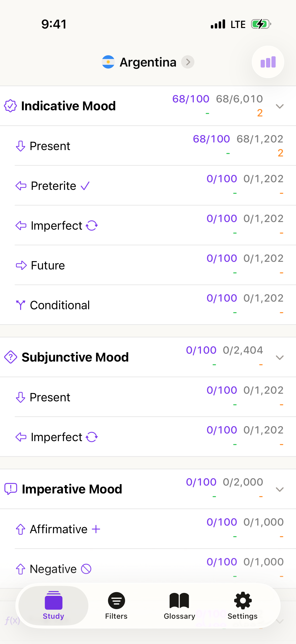Tap the Indicative Mood checkmark badge icon
296x644 pixels.
pyautogui.click(x=11, y=106)
